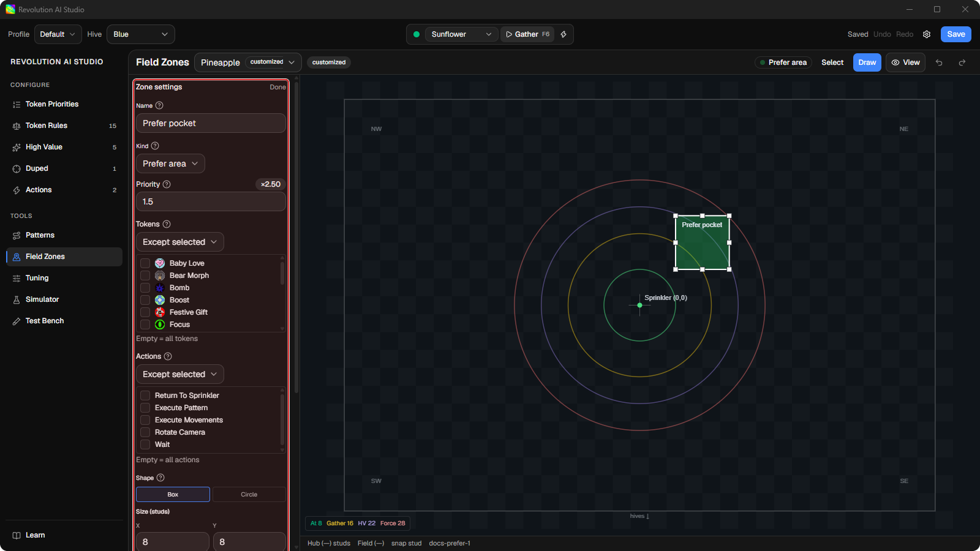Open Token Priorities in sidebar
Screen dimensions: 980x551
tap(64, 104)
